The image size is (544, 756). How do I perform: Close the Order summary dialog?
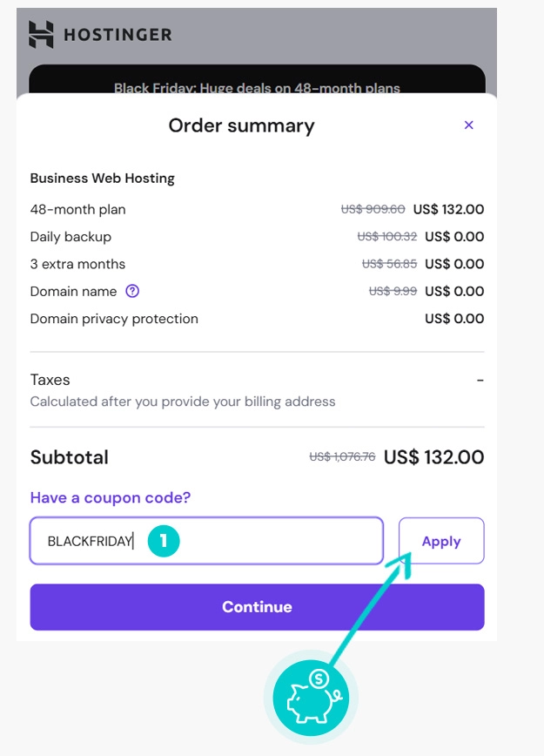(469, 125)
